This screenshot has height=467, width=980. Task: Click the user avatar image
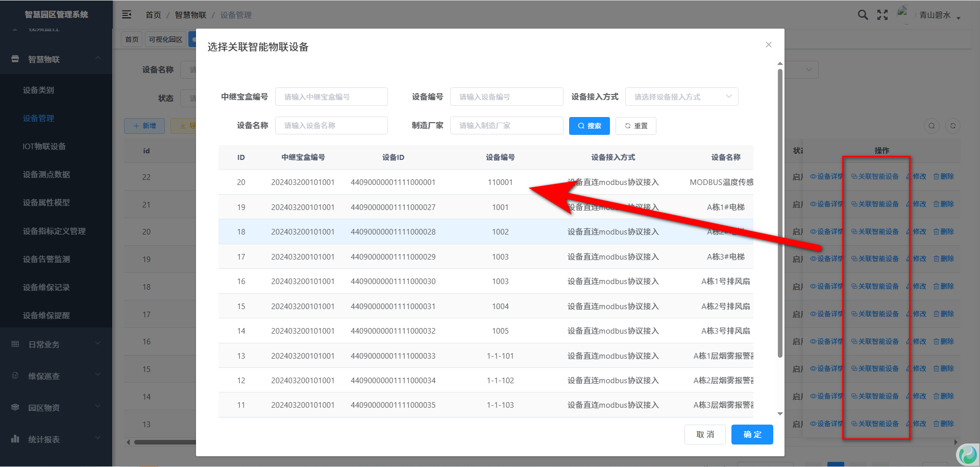[903, 13]
